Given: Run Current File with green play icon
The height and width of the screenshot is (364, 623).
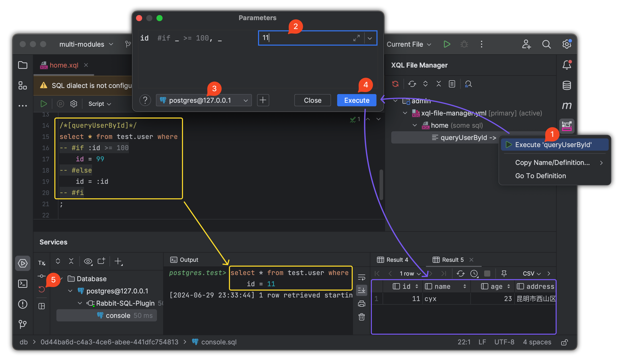Looking at the screenshot, I should coord(447,44).
